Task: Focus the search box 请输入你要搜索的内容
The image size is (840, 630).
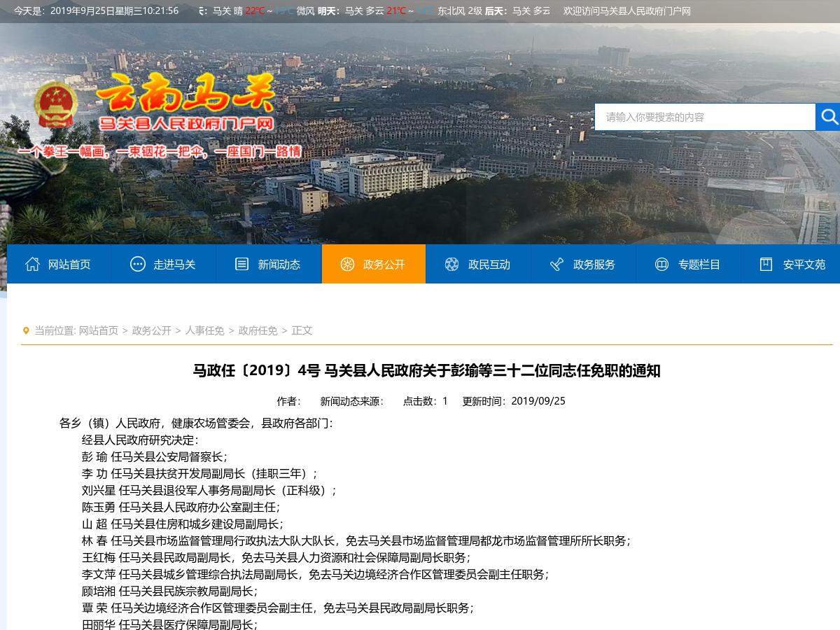Action: pos(704,117)
